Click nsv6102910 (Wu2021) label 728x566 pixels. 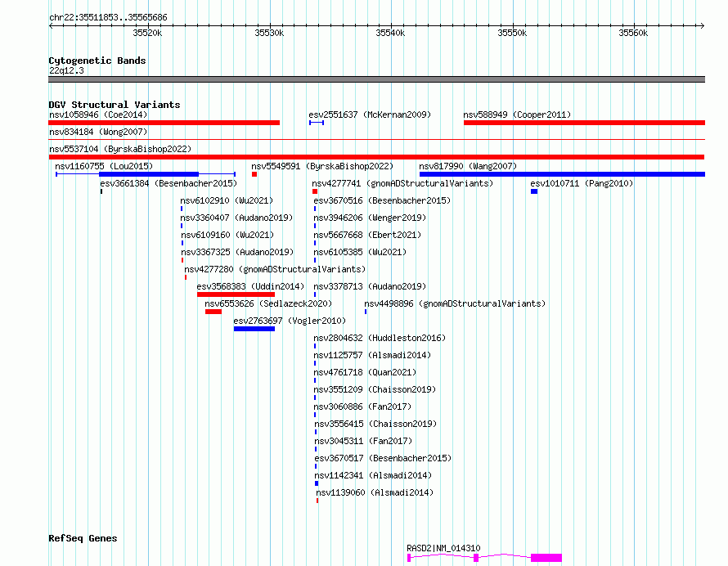(x=227, y=200)
